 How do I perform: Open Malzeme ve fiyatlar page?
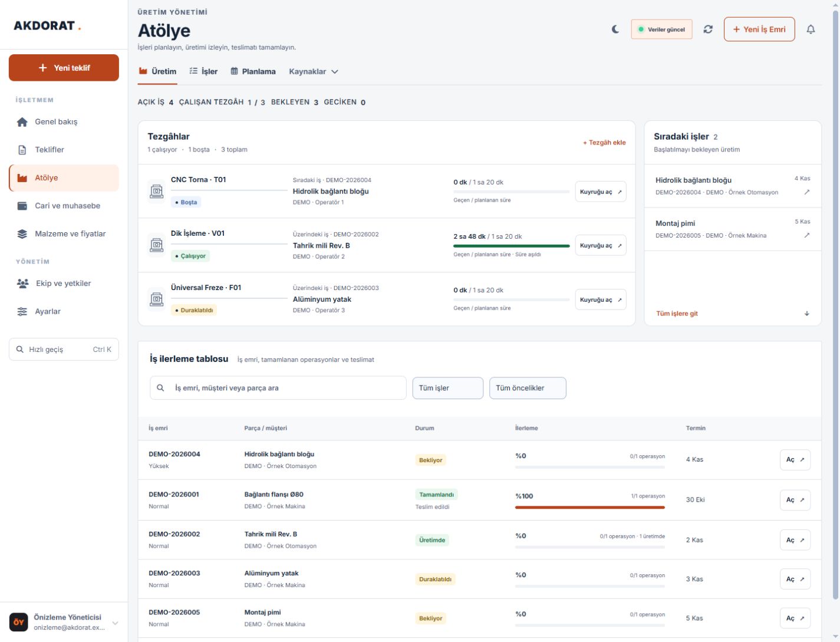coord(64,234)
